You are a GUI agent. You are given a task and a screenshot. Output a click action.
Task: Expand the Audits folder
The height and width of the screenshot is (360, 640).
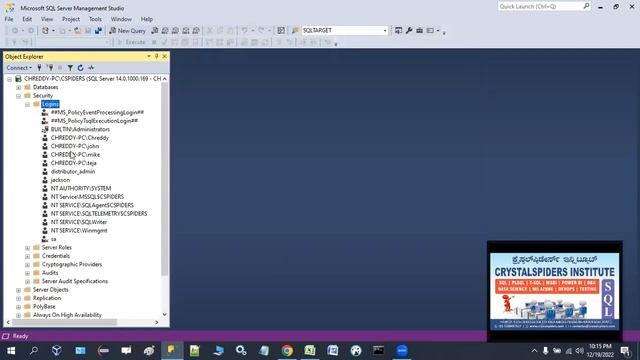tap(27, 273)
